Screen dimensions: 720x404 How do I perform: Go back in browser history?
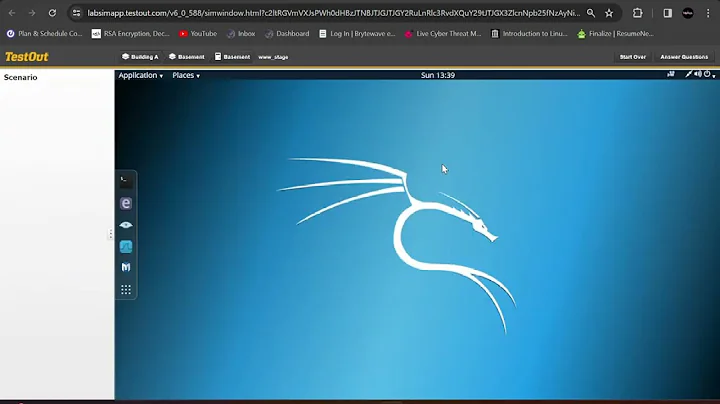tap(12, 13)
